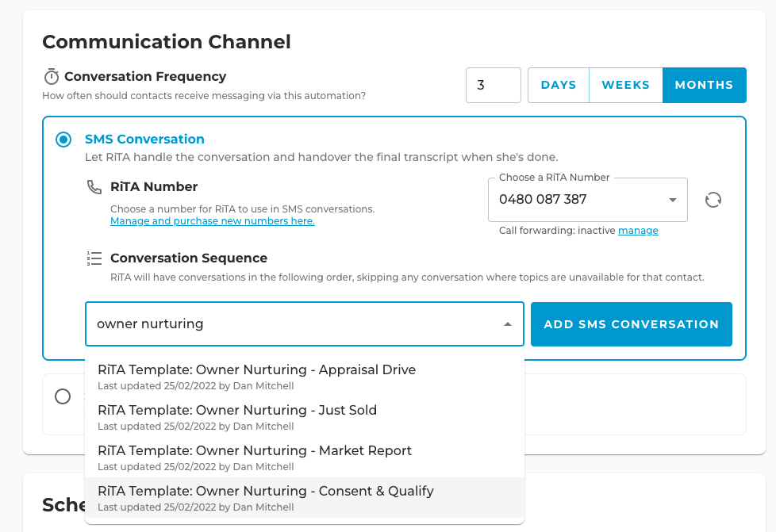Select Owner Nurturing - Just Sold template
Image resolution: width=776 pixels, height=532 pixels.
point(305,417)
